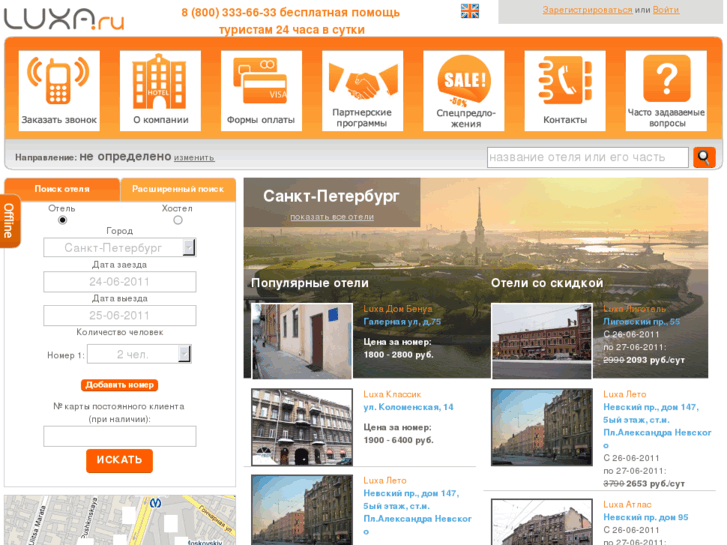This screenshot has width=727, height=545.
Task: Open the question mark icon 'Часто задаваемые вопросы'
Action: 666,91
